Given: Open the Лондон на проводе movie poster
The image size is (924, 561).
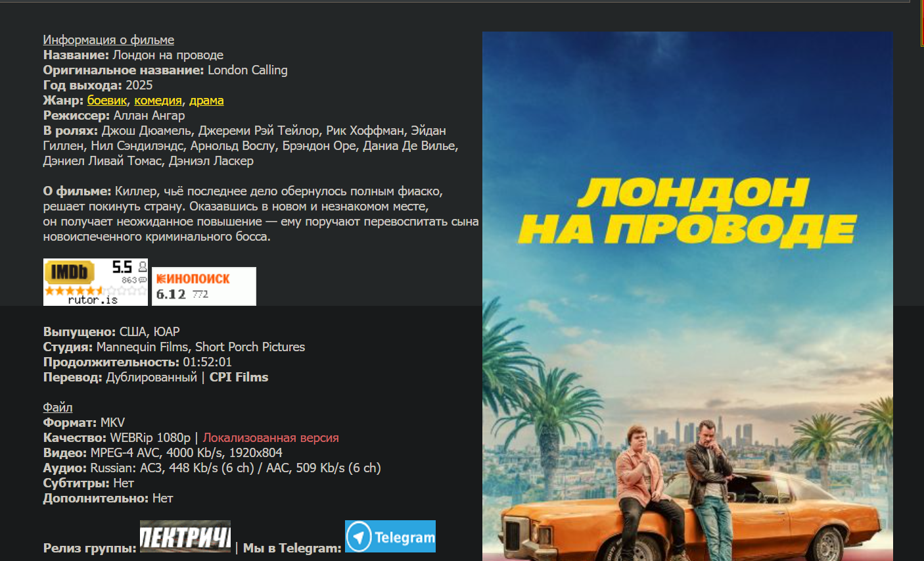Looking at the screenshot, I should click(687, 296).
